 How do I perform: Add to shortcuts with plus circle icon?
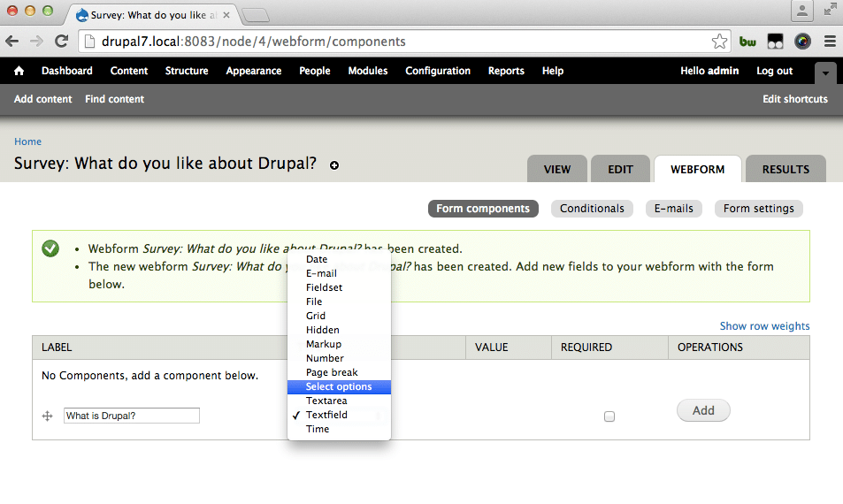[334, 165]
